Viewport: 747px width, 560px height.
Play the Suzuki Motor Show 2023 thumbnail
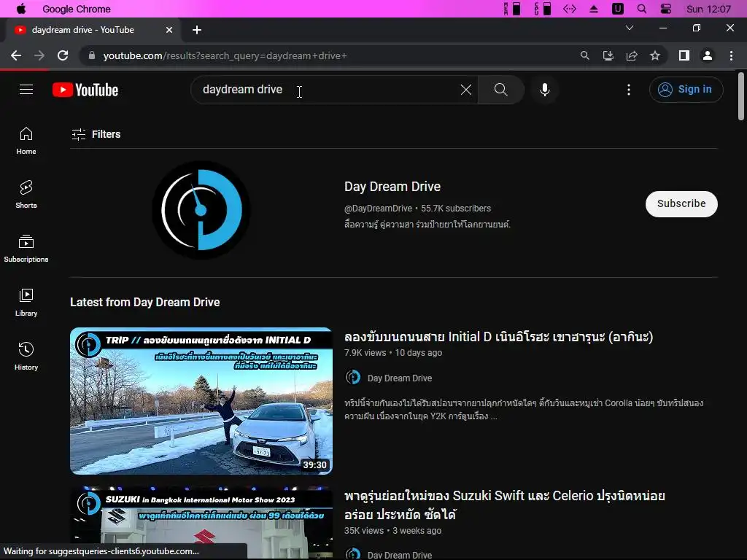(x=201, y=523)
